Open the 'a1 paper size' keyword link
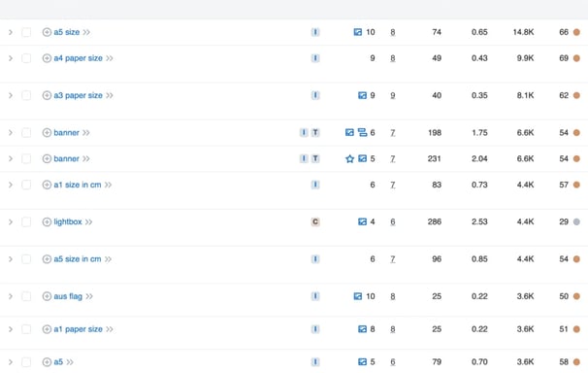Viewport: 588px width, 373px height. (x=78, y=329)
